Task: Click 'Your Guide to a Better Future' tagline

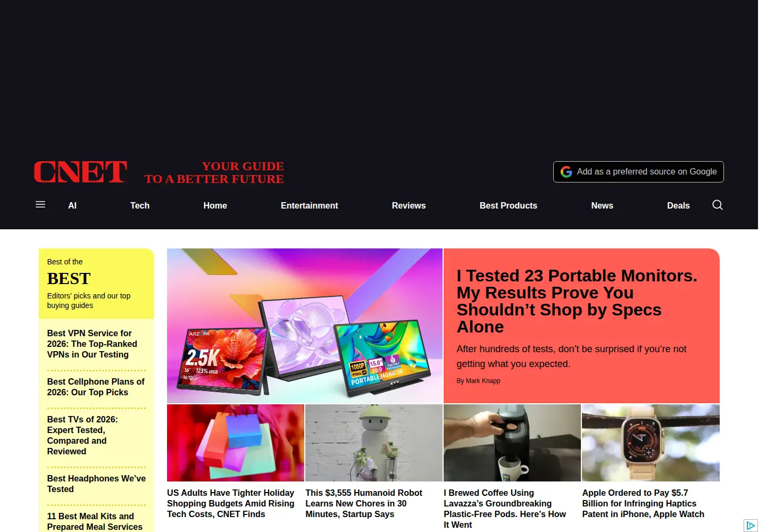Action: [214, 172]
